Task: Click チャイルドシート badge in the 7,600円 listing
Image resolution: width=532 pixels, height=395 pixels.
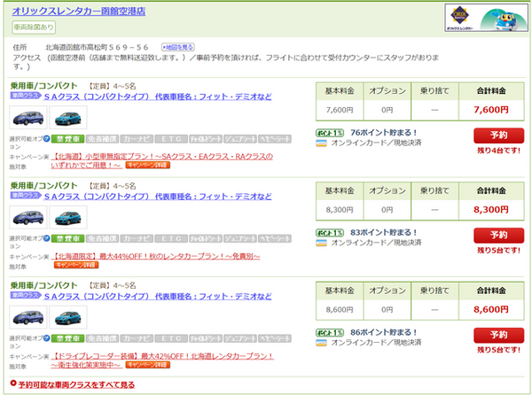Action: pyautogui.click(x=206, y=139)
